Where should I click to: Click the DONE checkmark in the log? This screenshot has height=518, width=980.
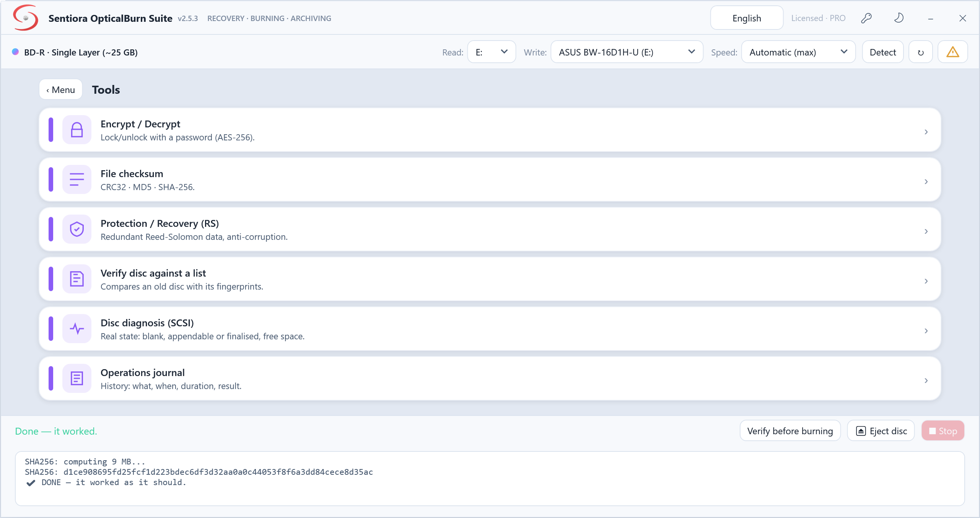pos(31,482)
